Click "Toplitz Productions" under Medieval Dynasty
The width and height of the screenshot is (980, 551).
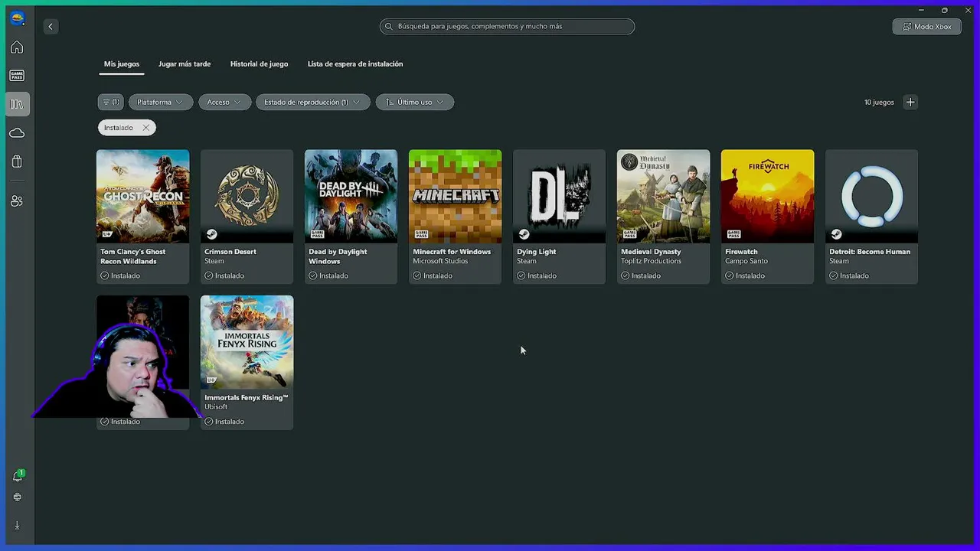pyautogui.click(x=651, y=261)
